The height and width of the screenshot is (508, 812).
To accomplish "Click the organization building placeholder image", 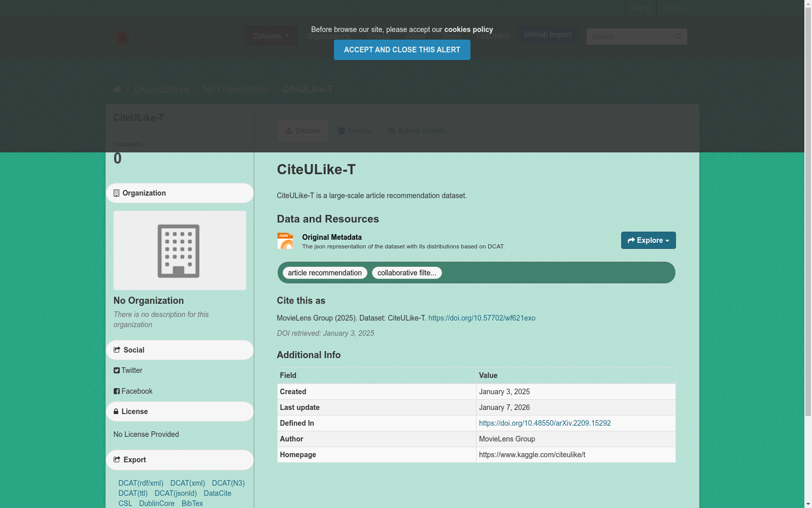I will pyautogui.click(x=180, y=250).
